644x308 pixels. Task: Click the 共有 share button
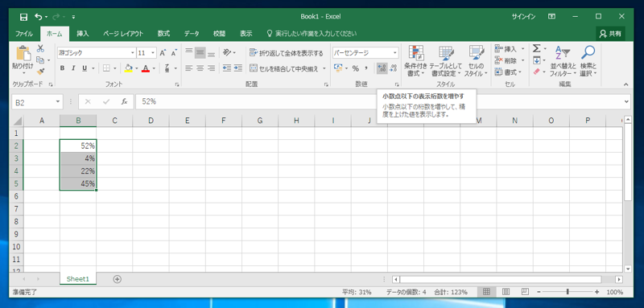pyautogui.click(x=611, y=34)
